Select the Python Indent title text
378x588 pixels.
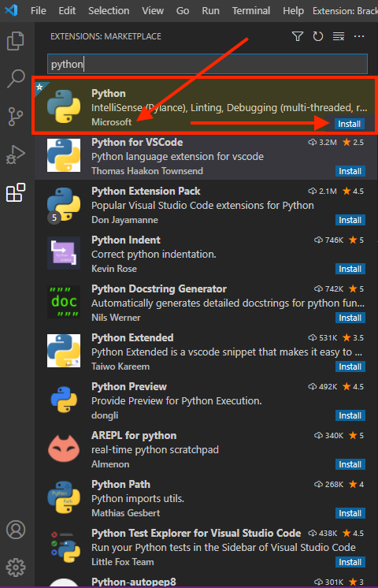(126, 240)
